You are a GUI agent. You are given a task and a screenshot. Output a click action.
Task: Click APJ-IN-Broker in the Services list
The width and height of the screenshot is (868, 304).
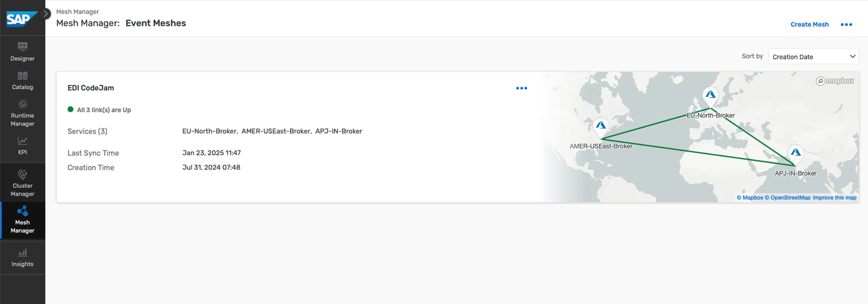[x=339, y=131]
